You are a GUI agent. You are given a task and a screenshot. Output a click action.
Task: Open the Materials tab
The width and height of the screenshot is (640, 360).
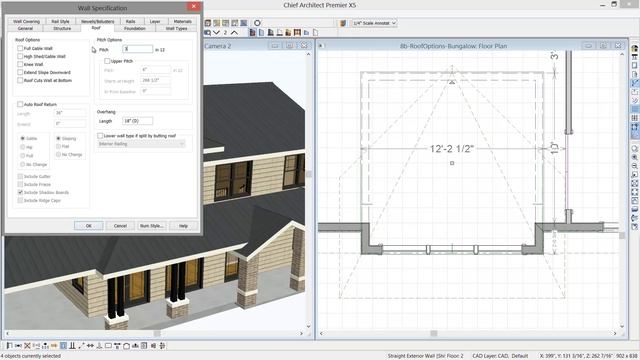(x=182, y=21)
